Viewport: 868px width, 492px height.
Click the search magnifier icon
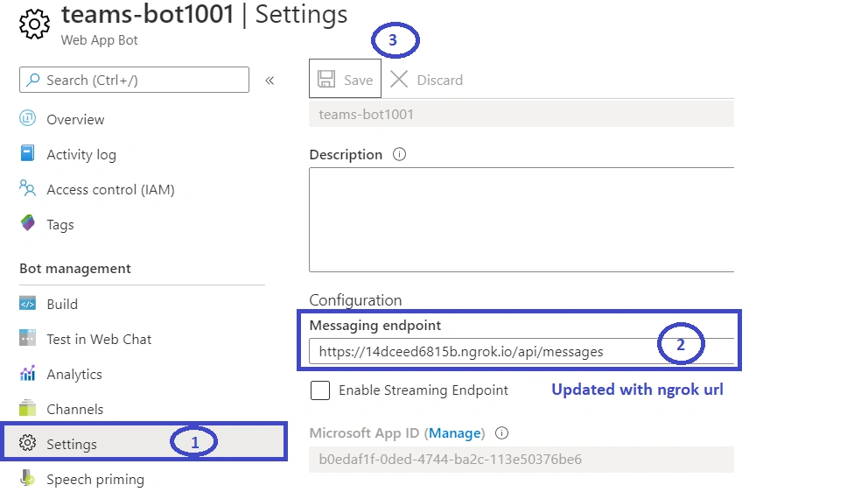pyautogui.click(x=33, y=80)
